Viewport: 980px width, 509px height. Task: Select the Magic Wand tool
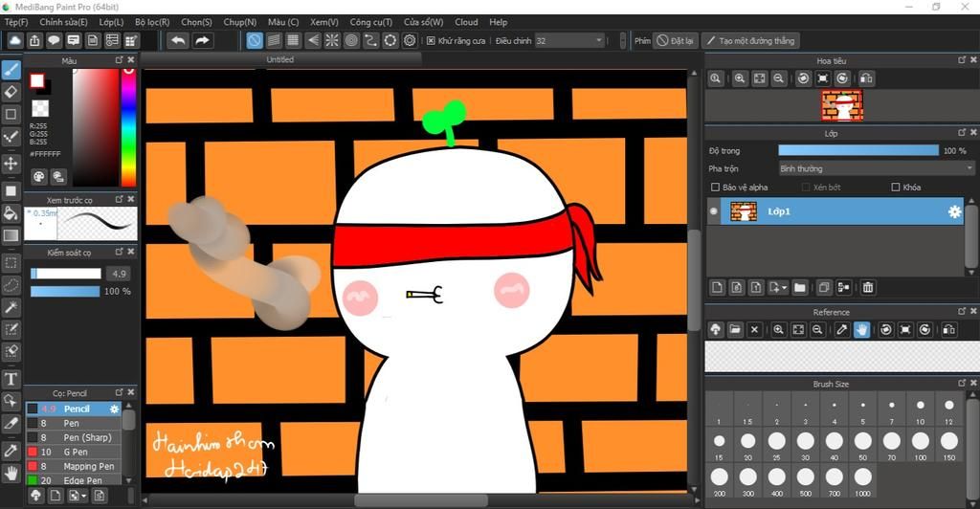(x=11, y=307)
